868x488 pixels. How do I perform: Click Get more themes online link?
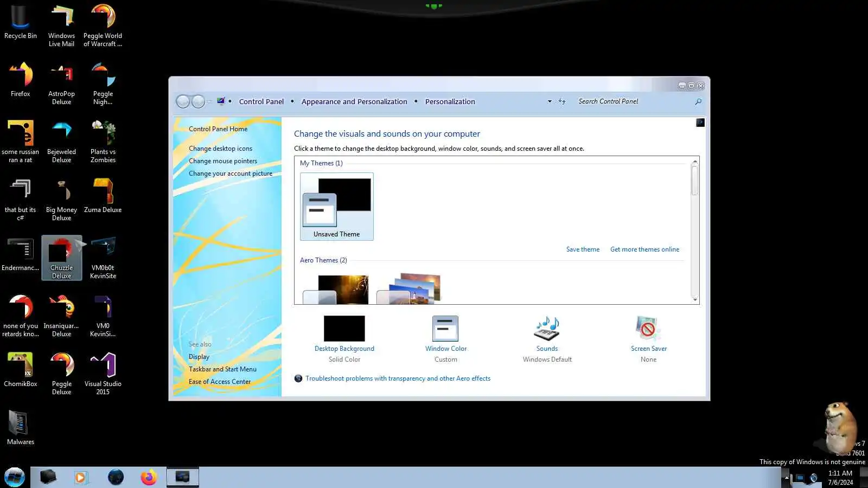[644, 249]
